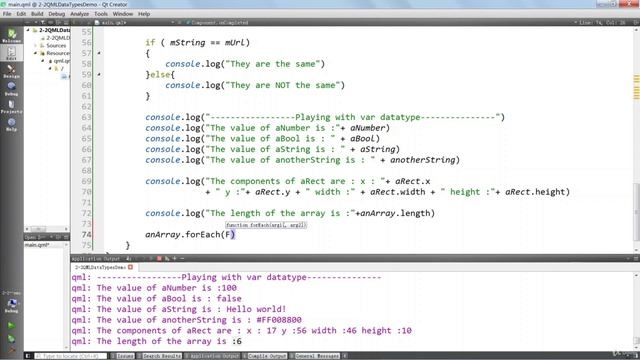Click the plus icon in Application Output toolbar

coord(175,258)
